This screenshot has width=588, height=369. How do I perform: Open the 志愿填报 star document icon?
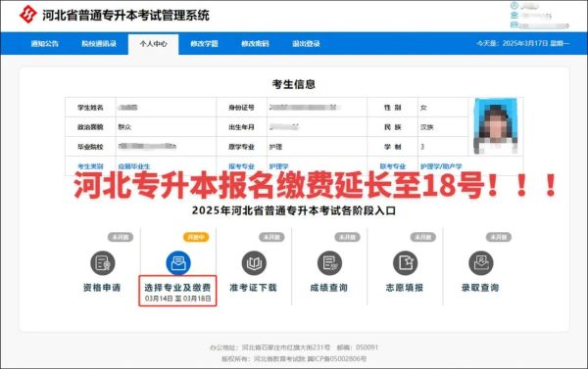coord(406,263)
